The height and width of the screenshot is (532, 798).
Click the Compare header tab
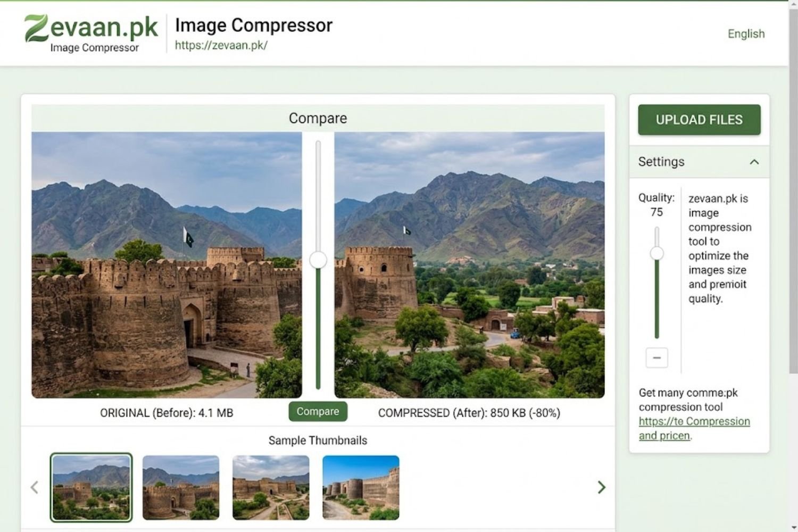318,118
